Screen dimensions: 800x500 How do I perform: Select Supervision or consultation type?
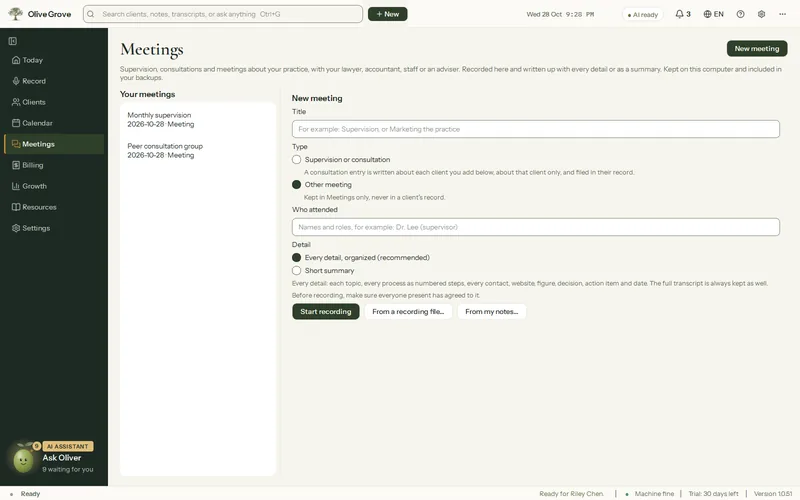pyautogui.click(x=296, y=160)
